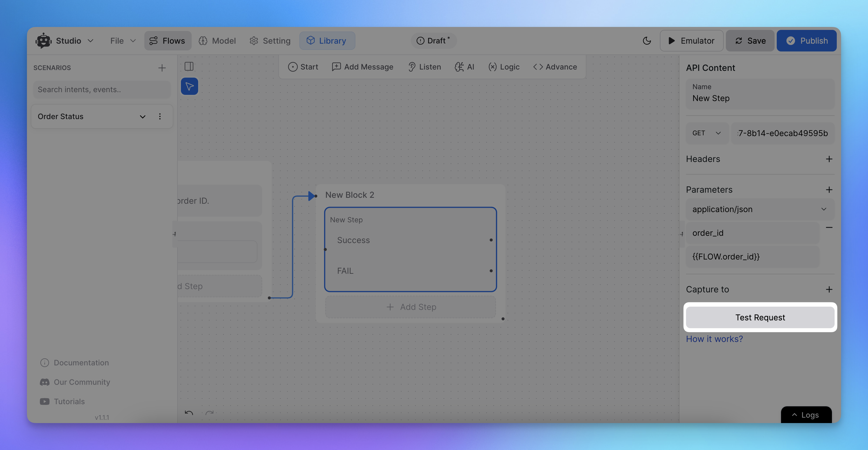Click the API Content panel heading
The height and width of the screenshot is (450, 868).
(710, 68)
